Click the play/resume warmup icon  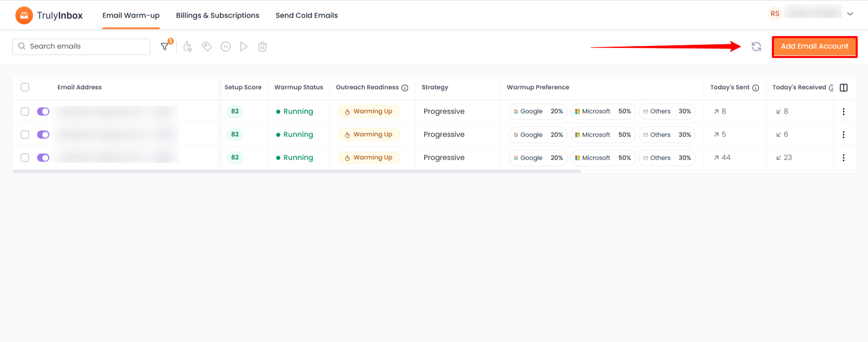point(244,47)
